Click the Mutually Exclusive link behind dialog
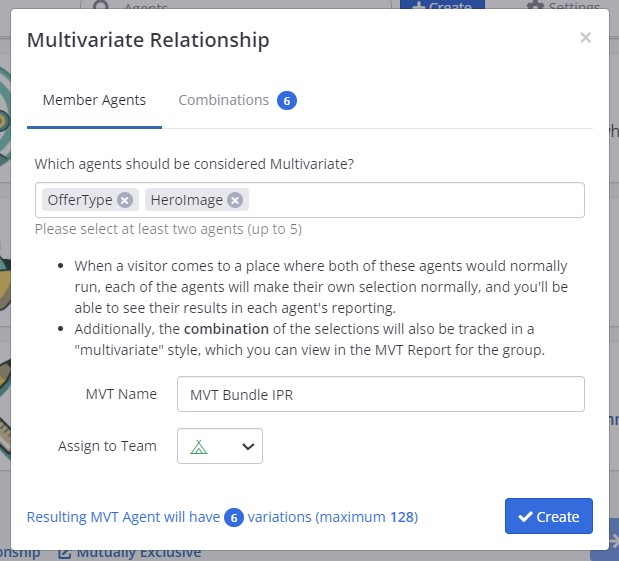Viewport: 619px width, 561px height. pyautogui.click(x=130, y=553)
